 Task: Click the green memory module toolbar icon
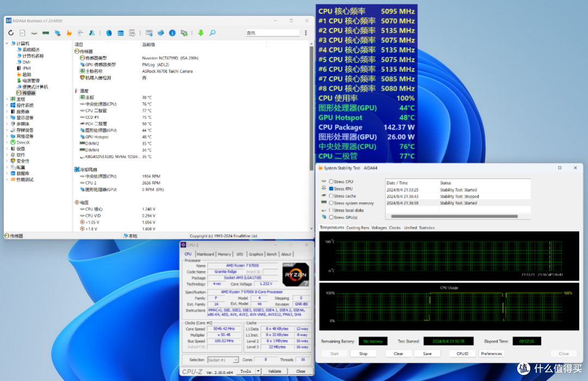coord(46,33)
